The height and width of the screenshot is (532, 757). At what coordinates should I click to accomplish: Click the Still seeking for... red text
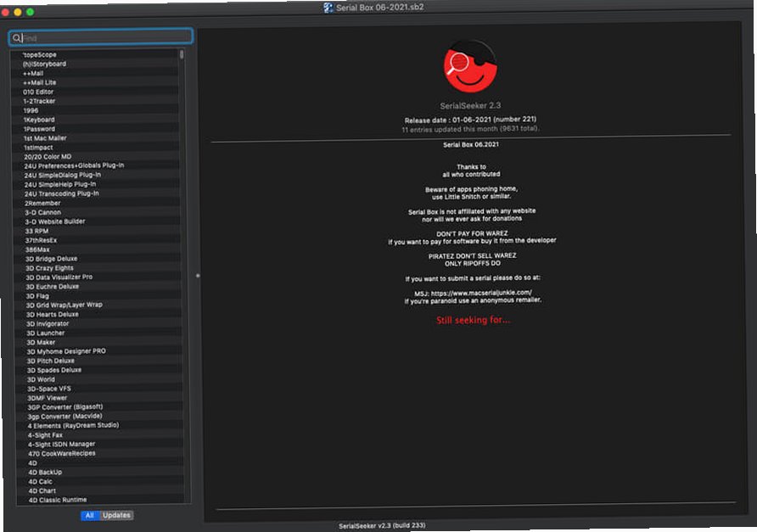tap(473, 320)
